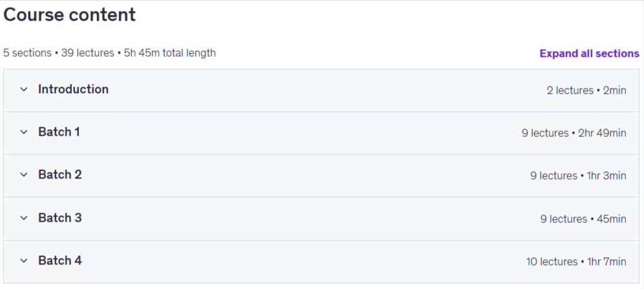Click the chevron icon beside Introduction
Image resolution: width=644 pixels, height=289 pixels.
24,89
